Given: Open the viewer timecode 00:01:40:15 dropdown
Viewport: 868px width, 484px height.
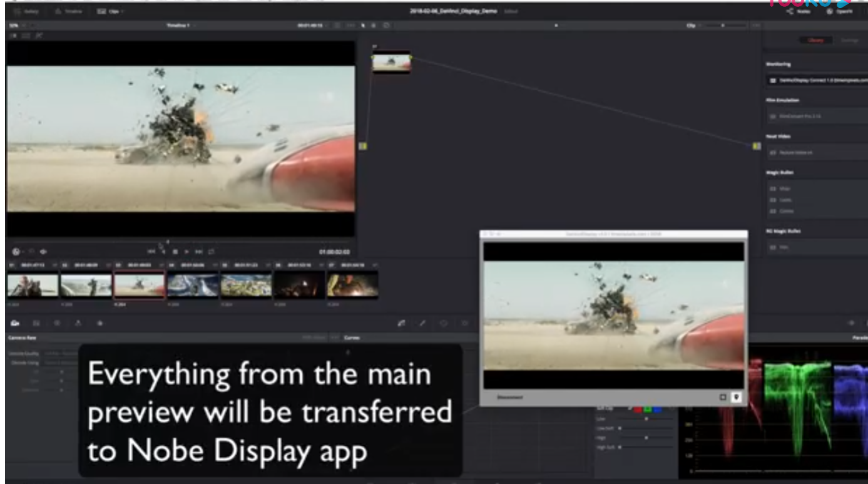Looking at the screenshot, I should tap(312, 25).
